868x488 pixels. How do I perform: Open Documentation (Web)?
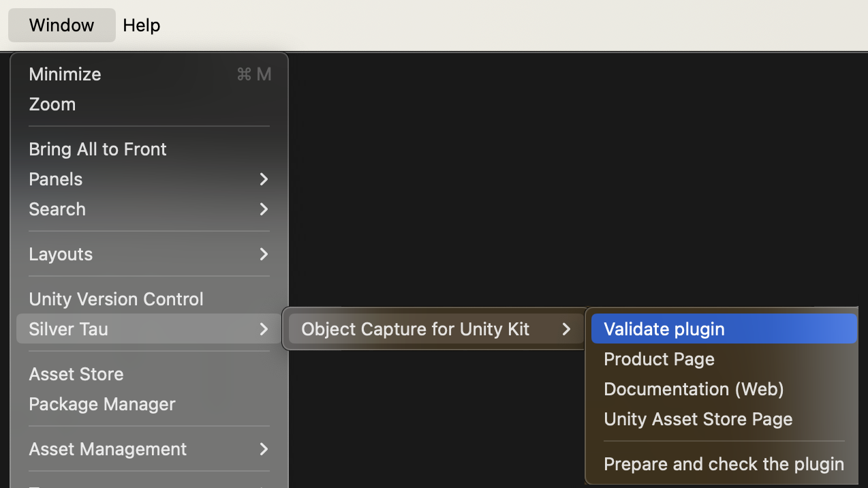[x=724, y=389]
